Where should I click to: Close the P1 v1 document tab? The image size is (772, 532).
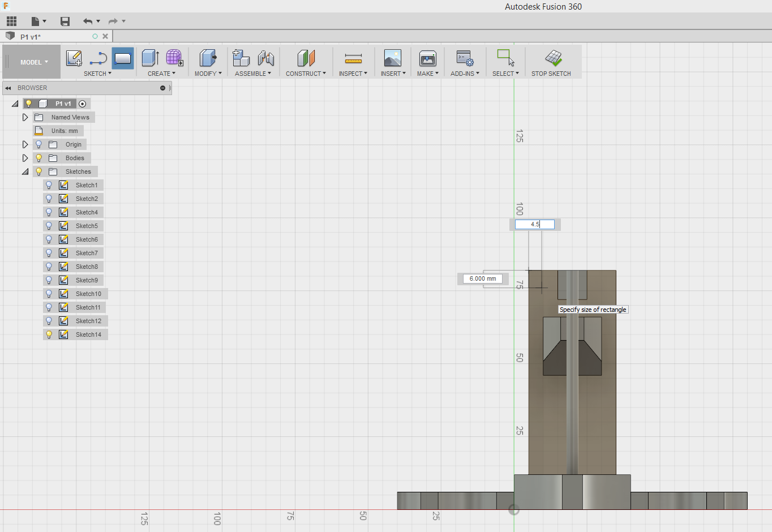click(x=105, y=36)
